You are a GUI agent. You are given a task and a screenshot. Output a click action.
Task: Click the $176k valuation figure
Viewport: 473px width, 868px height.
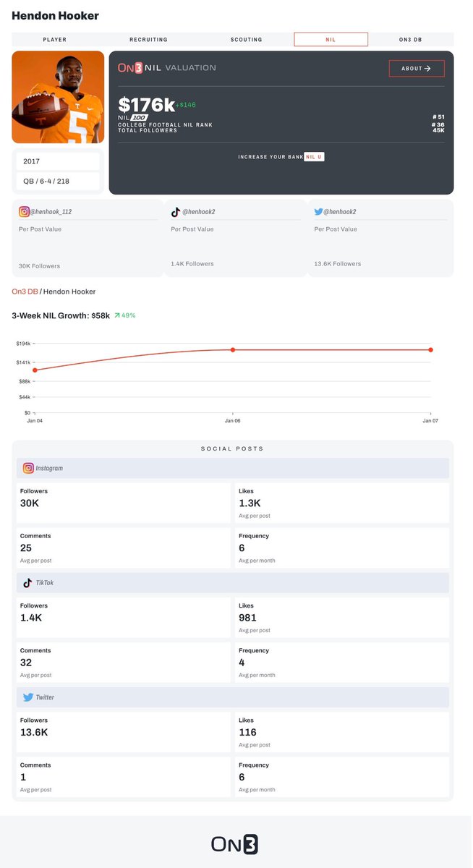(146, 105)
